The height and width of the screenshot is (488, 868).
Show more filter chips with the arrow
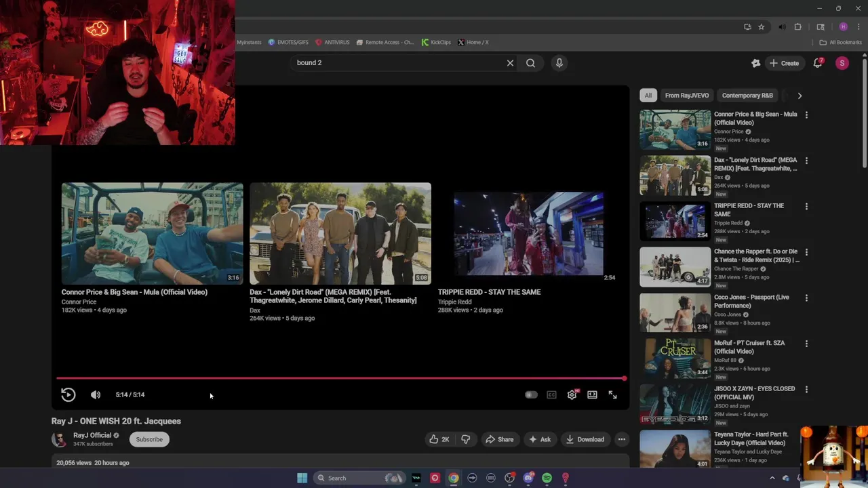[x=800, y=96]
